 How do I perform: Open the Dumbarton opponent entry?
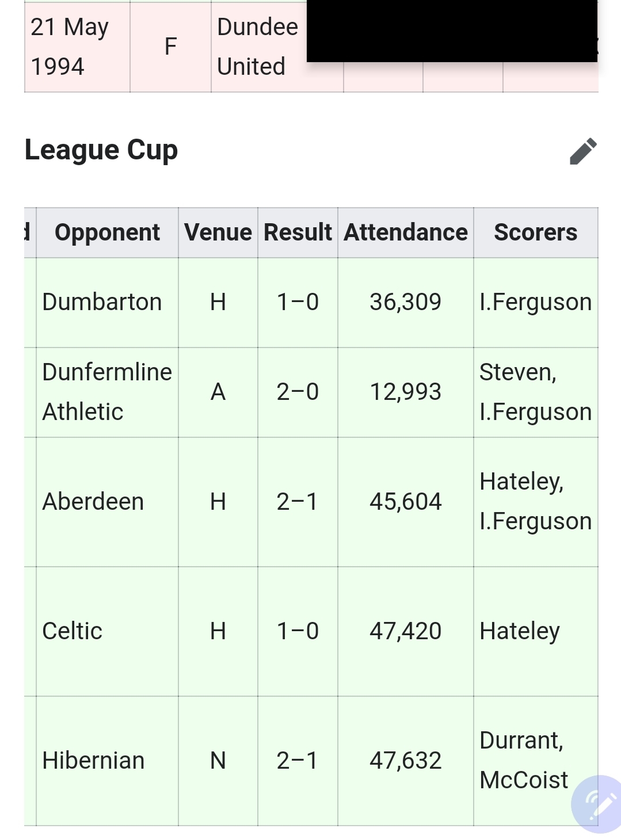[102, 302]
